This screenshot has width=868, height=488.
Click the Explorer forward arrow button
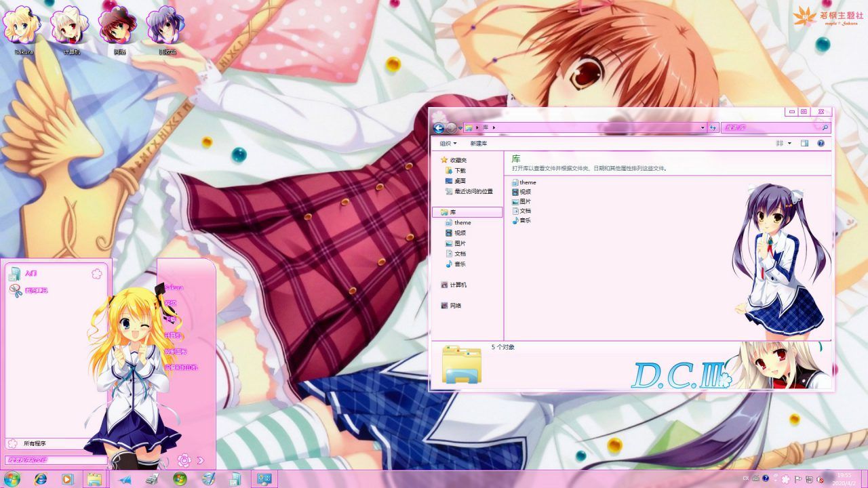pos(452,127)
